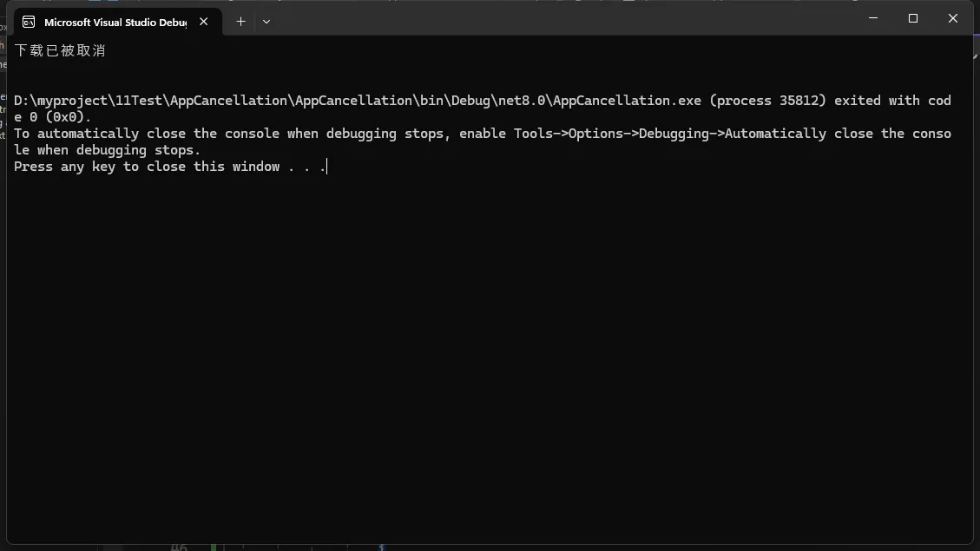Close the terminal window

pos(952,18)
